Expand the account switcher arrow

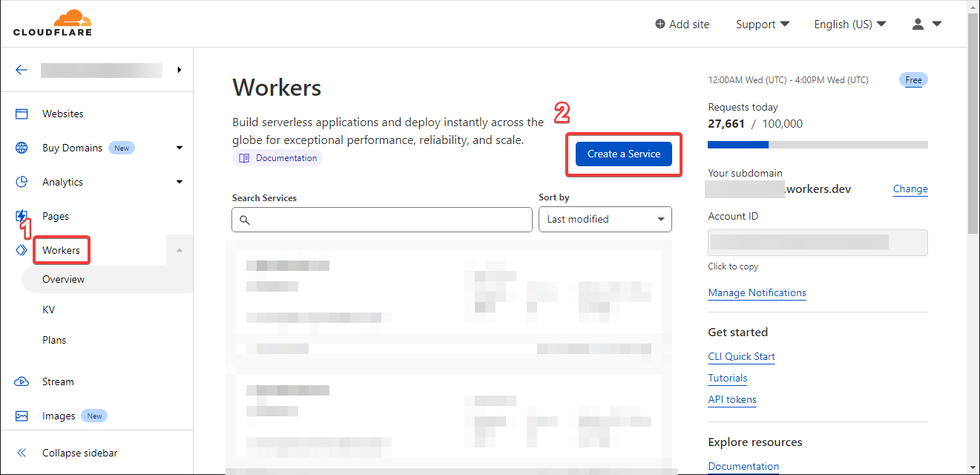click(180, 70)
